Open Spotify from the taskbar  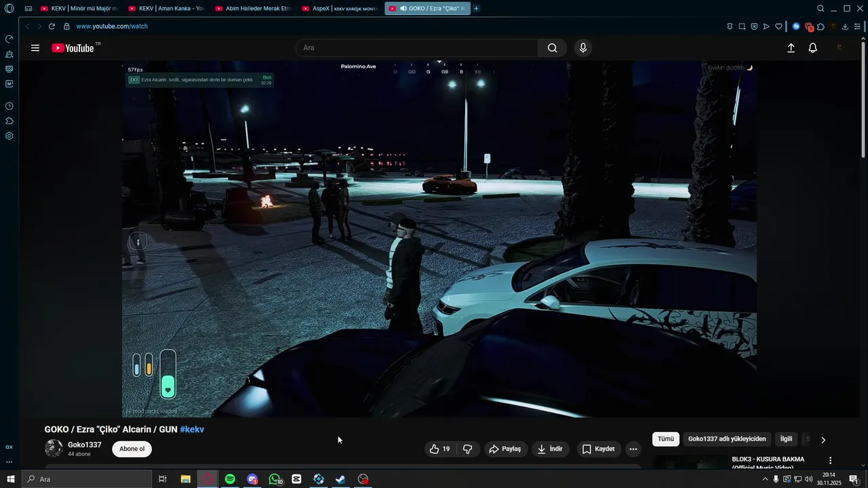(x=230, y=479)
